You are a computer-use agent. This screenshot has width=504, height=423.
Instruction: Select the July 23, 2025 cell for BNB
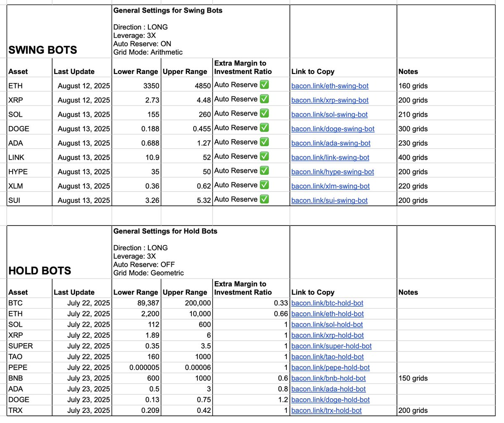pos(82,378)
